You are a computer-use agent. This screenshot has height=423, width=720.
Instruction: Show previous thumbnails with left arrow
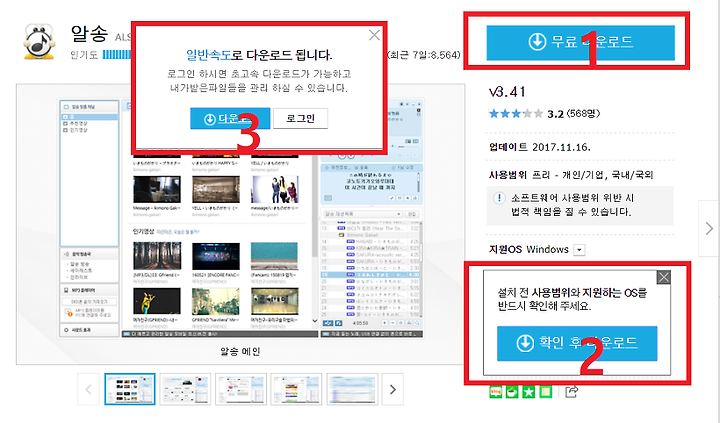pos(89,389)
